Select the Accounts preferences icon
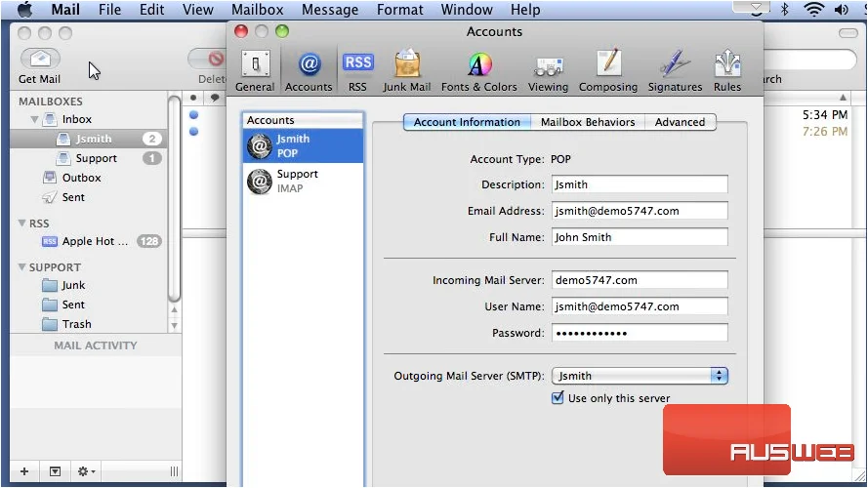868x488 pixels. (309, 71)
